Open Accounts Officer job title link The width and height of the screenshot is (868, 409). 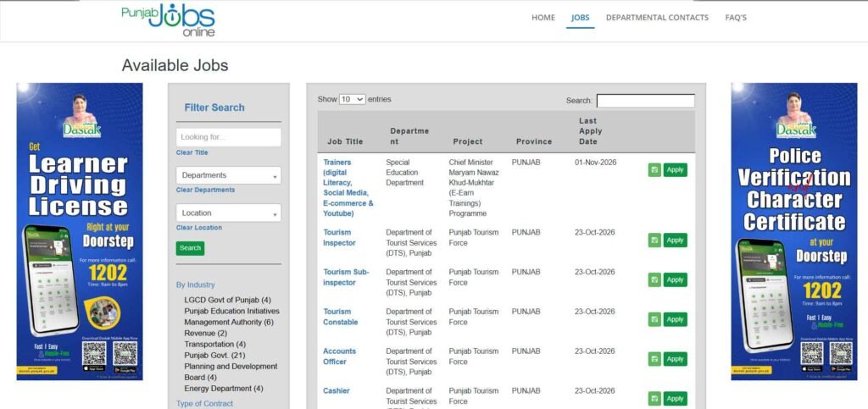[x=339, y=356]
